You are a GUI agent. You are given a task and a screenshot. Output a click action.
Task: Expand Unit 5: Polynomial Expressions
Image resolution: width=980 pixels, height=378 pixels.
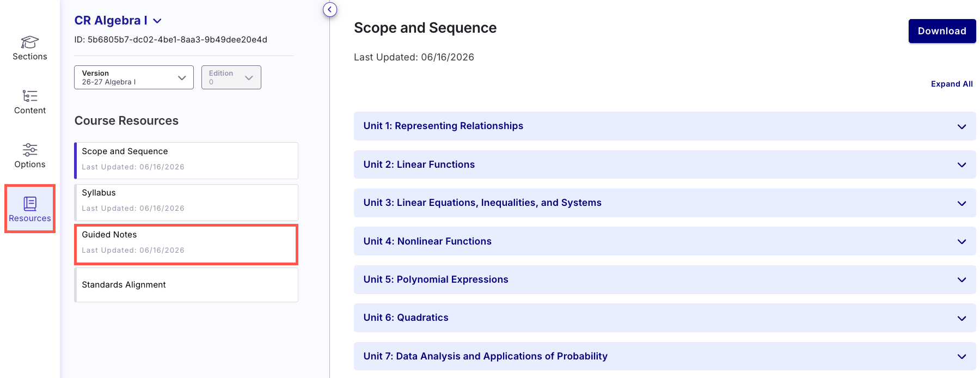[x=665, y=279]
